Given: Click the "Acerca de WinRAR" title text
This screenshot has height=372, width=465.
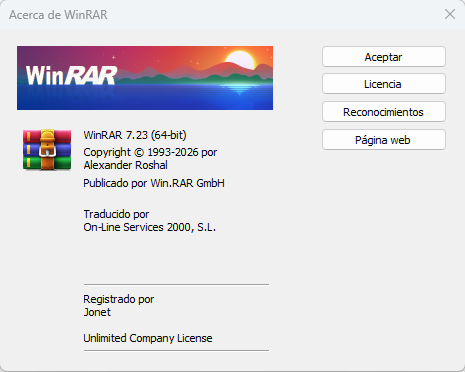Looking at the screenshot, I should point(58,15).
